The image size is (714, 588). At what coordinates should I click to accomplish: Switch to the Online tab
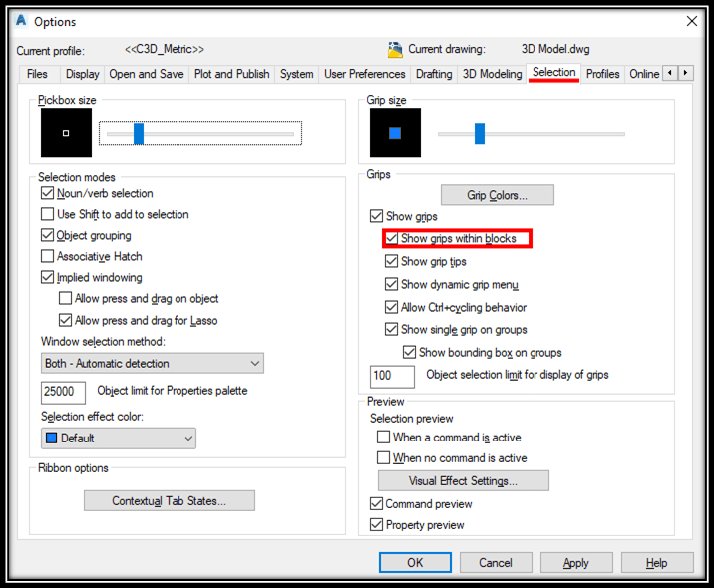[x=644, y=74]
